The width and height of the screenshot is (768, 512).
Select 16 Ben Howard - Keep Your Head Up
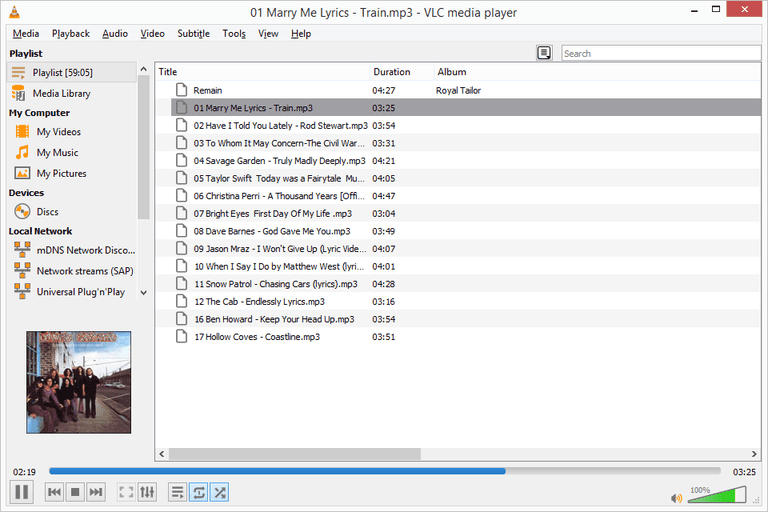click(x=458, y=319)
